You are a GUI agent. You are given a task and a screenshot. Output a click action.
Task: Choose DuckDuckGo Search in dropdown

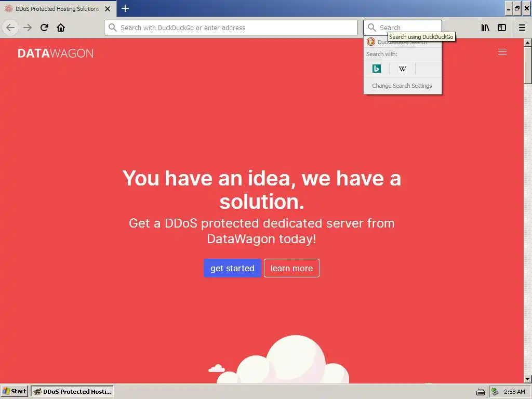pos(403,42)
